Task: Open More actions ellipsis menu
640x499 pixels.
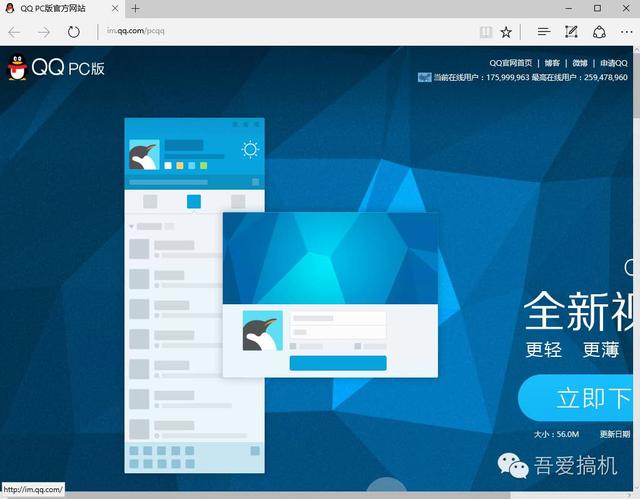Action: (x=627, y=32)
